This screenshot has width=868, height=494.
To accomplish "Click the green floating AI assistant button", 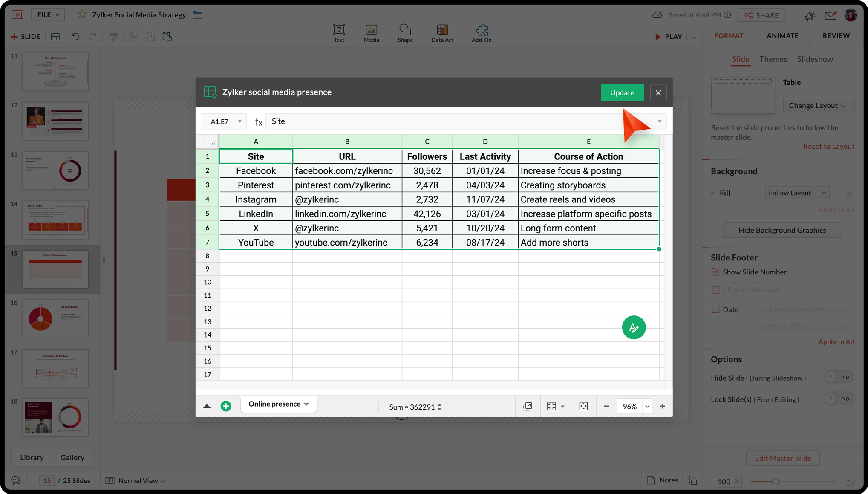I will (634, 327).
